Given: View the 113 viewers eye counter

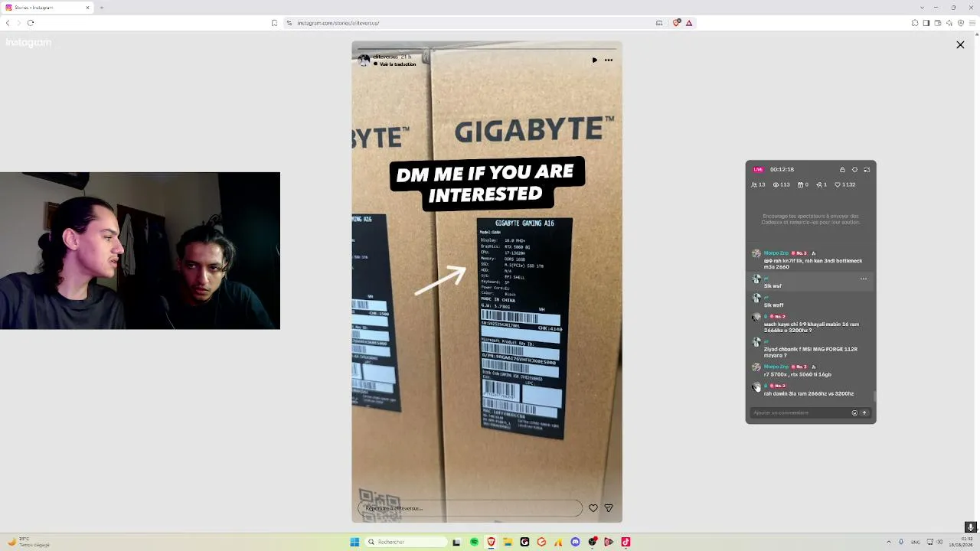Looking at the screenshot, I should [782, 184].
